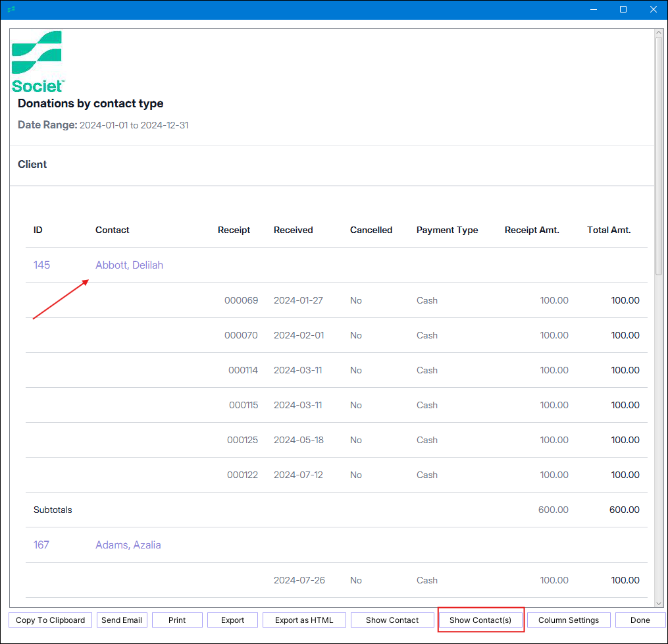Click contact ID 167 link
The image size is (668, 644).
click(41, 545)
